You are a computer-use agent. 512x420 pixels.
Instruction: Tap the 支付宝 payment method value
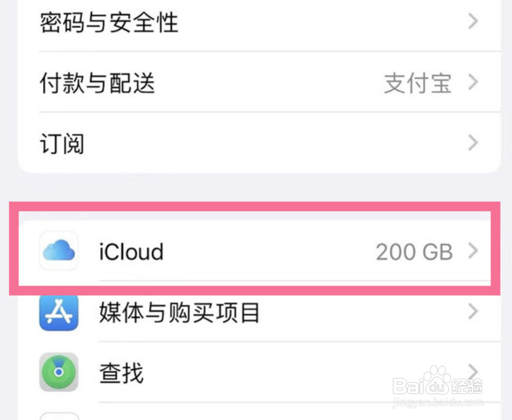pos(418,83)
